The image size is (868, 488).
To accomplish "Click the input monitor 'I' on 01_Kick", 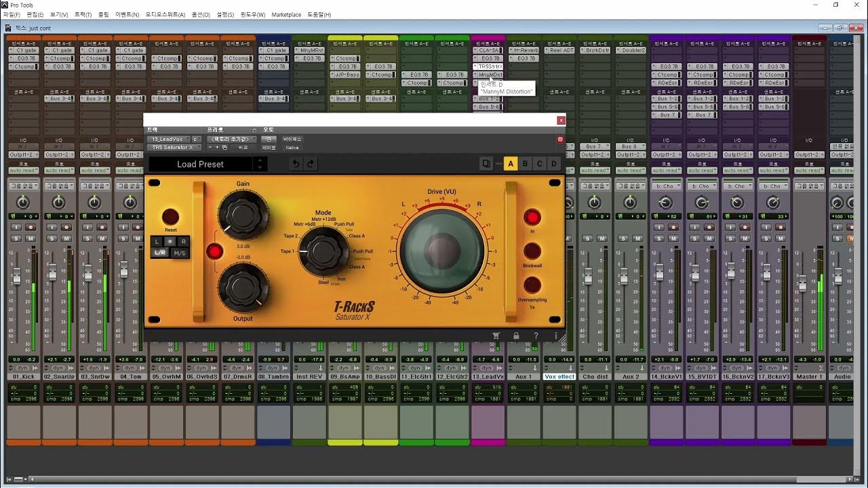I will (16, 227).
